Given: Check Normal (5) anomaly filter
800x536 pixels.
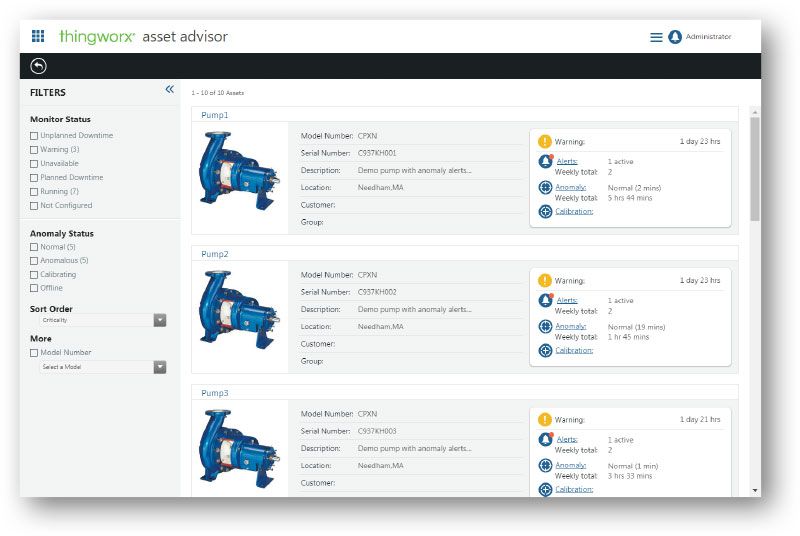Looking at the screenshot, I should click(34, 247).
